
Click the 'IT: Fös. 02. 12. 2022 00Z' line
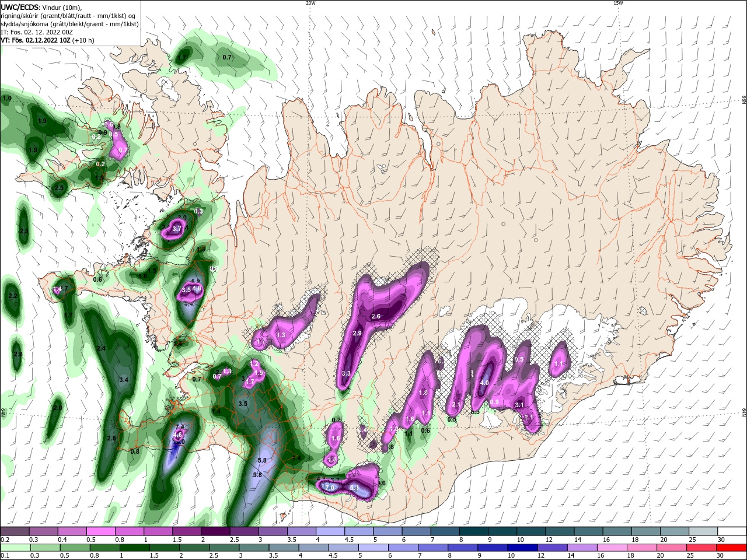pos(36,32)
